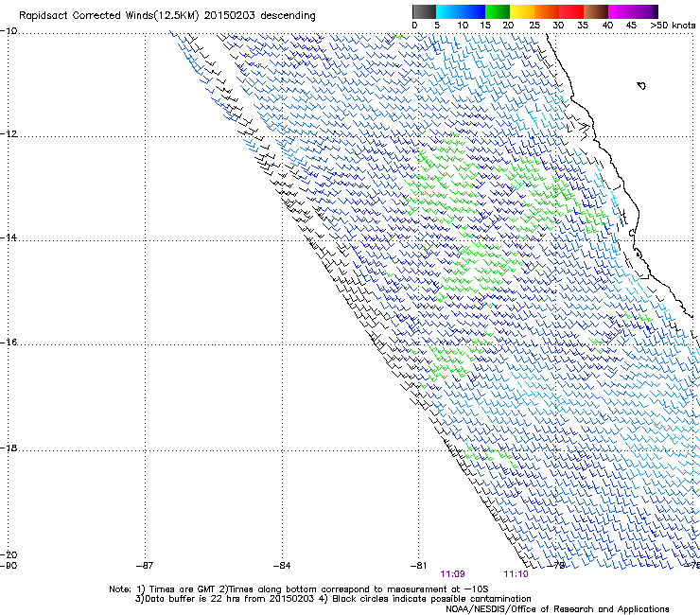Click the gray 0-5 knots color segment
700x615 pixels.
pos(424,11)
